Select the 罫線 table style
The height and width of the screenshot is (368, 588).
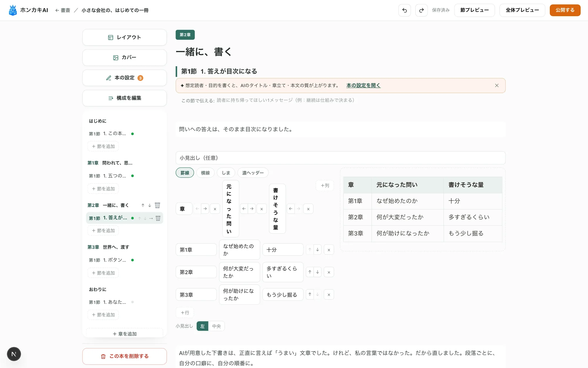tap(185, 173)
